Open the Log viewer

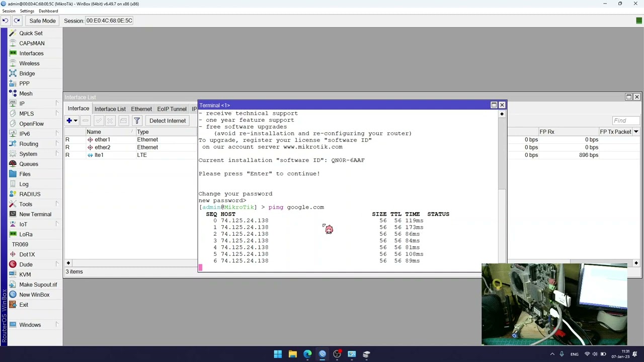(24, 184)
